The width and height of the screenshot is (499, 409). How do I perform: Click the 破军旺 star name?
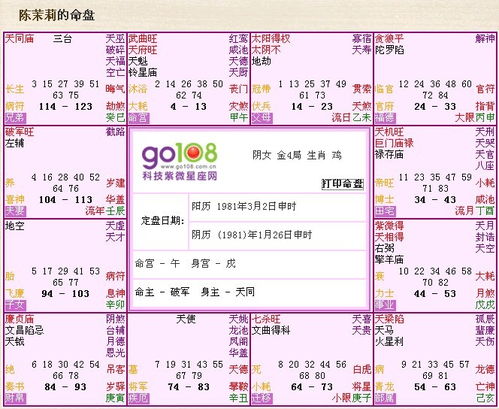pyautogui.click(x=19, y=132)
